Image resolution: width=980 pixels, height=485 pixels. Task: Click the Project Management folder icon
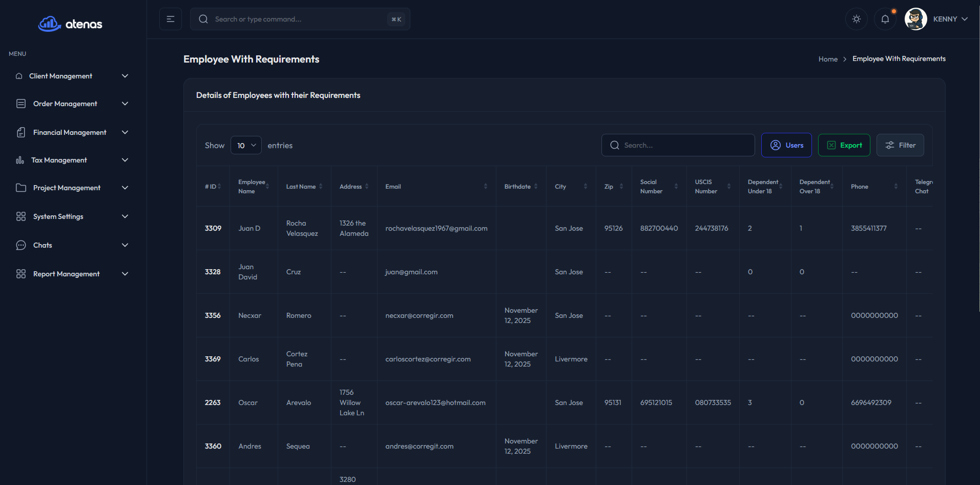coord(21,188)
